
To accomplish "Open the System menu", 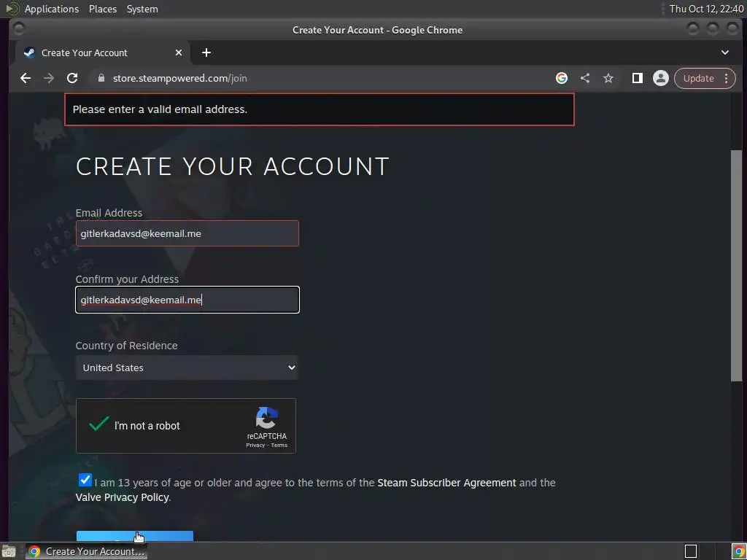I will (x=142, y=9).
